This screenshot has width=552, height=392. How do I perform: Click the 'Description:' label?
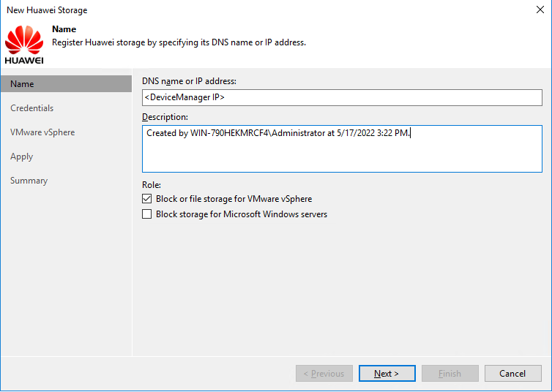click(x=165, y=117)
